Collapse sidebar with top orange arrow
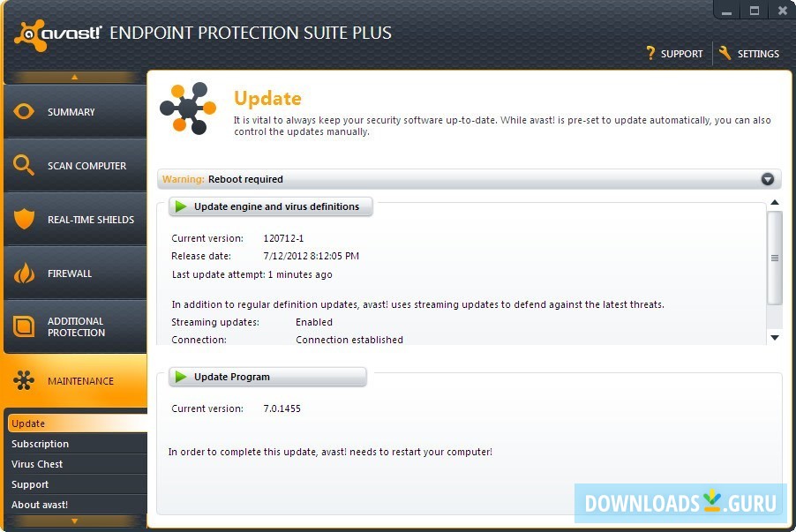 coord(75,77)
